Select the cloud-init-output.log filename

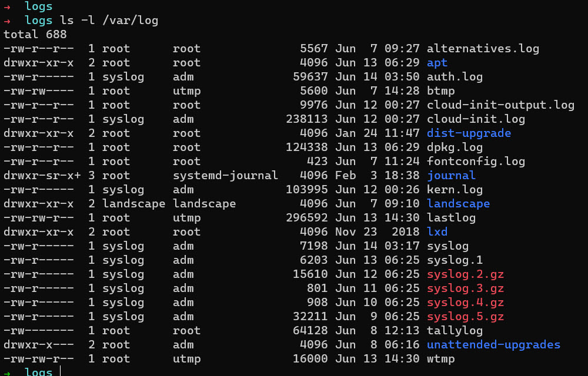coord(500,105)
